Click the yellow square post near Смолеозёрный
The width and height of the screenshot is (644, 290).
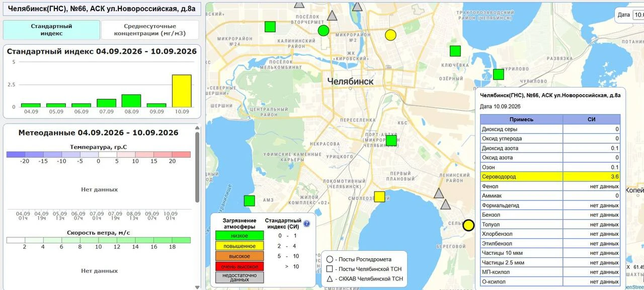379,197
